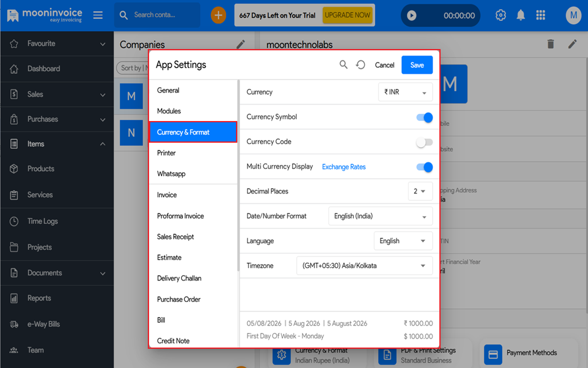Select the Whatsapp settings tab
Image resolution: width=588 pixels, height=368 pixels.
point(193,174)
